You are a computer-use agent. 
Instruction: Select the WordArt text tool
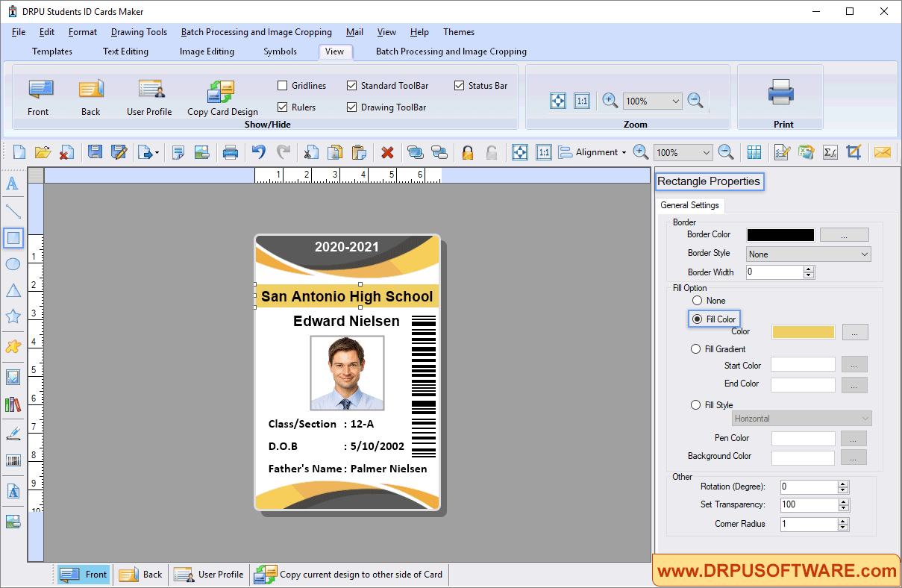pyautogui.click(x=13, y=491)
